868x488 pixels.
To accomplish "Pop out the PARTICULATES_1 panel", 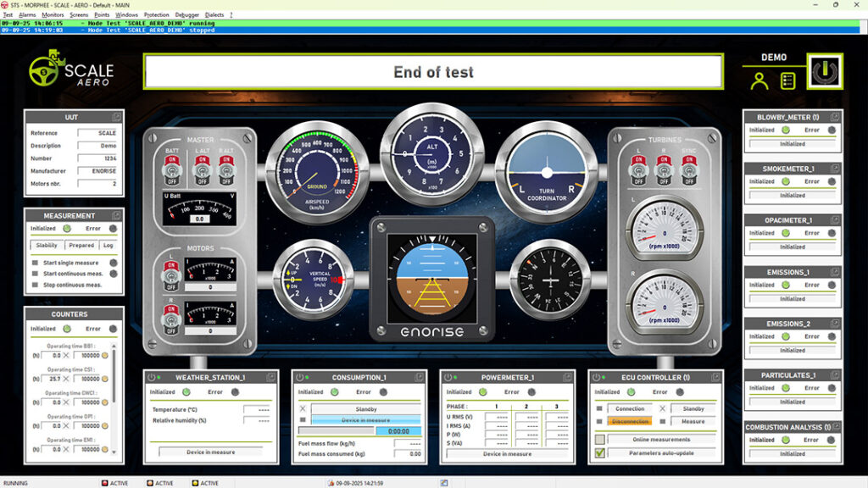I will pos(835,374).
